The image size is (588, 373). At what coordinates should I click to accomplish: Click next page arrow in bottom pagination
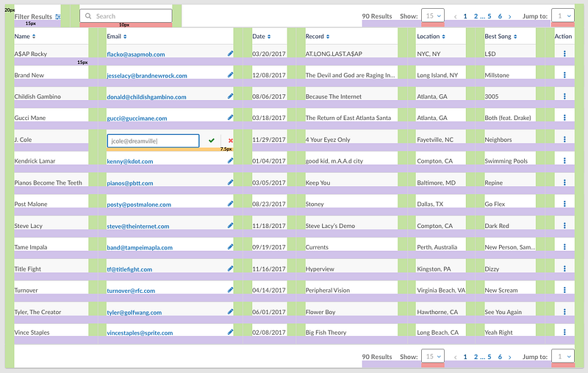(x=509, y=358)
